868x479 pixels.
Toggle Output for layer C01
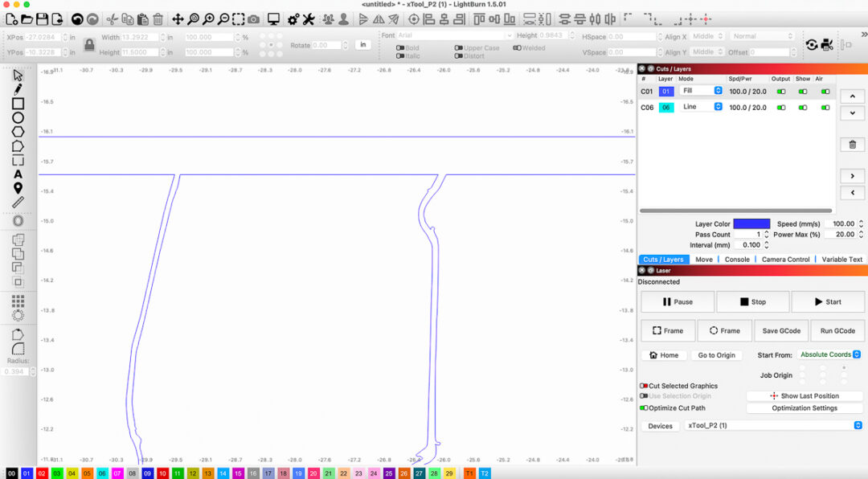tap(781, 92)
